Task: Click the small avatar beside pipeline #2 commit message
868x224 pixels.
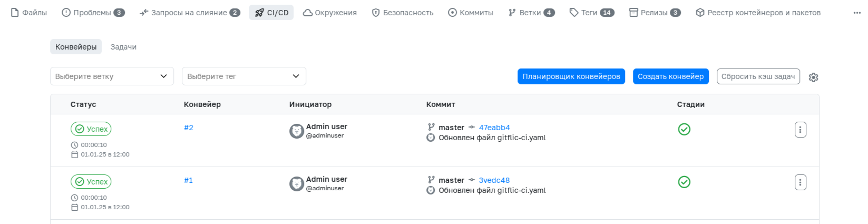Action: 431,138
